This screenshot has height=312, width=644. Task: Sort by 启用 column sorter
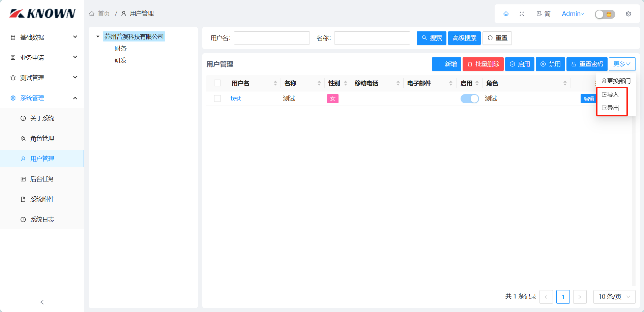477,83
